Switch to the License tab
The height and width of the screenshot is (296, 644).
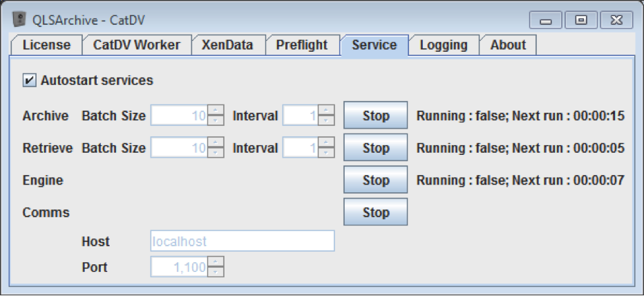(x=46, y=46)
